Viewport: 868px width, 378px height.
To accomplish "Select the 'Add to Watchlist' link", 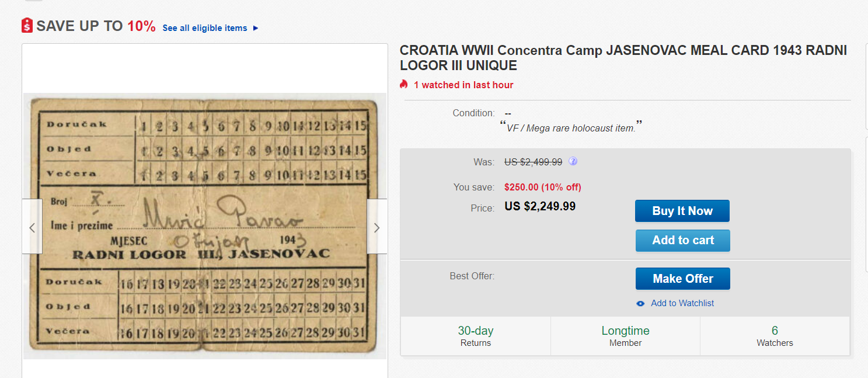I will click(x=682, y=303).
